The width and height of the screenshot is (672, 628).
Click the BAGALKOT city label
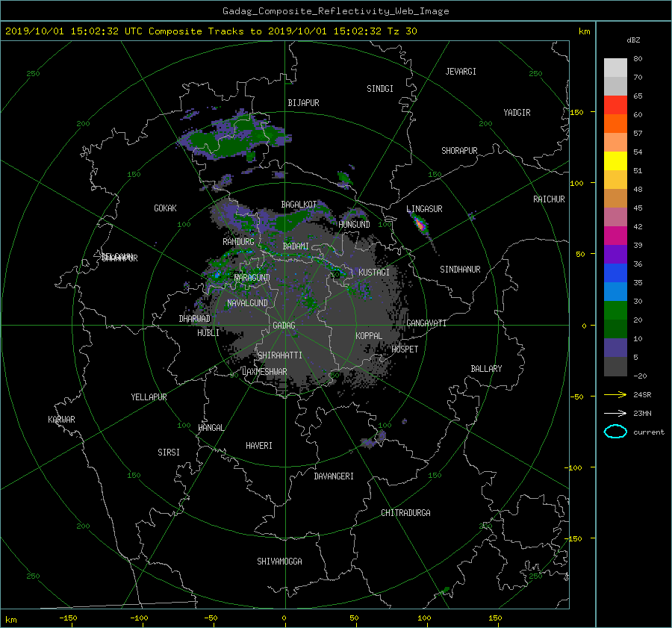(x=299, y=205)
